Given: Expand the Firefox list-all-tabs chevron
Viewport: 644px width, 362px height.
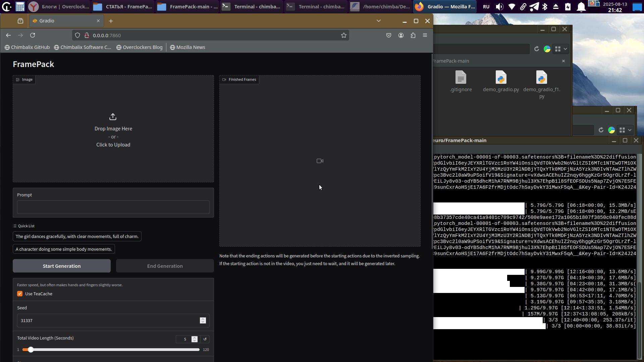Looking at the screenshot, I should pos(379,21).
